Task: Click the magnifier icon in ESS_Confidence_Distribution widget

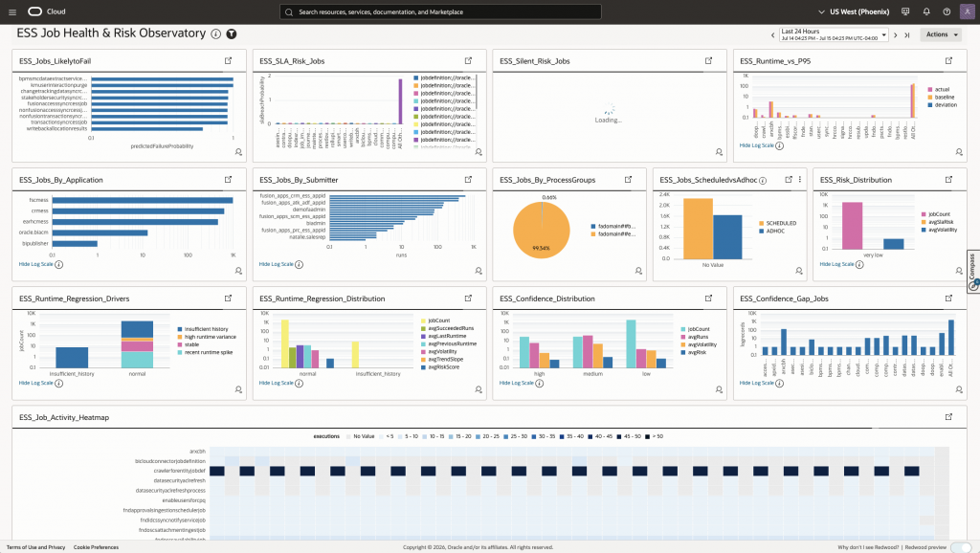Action: (719, 389)
